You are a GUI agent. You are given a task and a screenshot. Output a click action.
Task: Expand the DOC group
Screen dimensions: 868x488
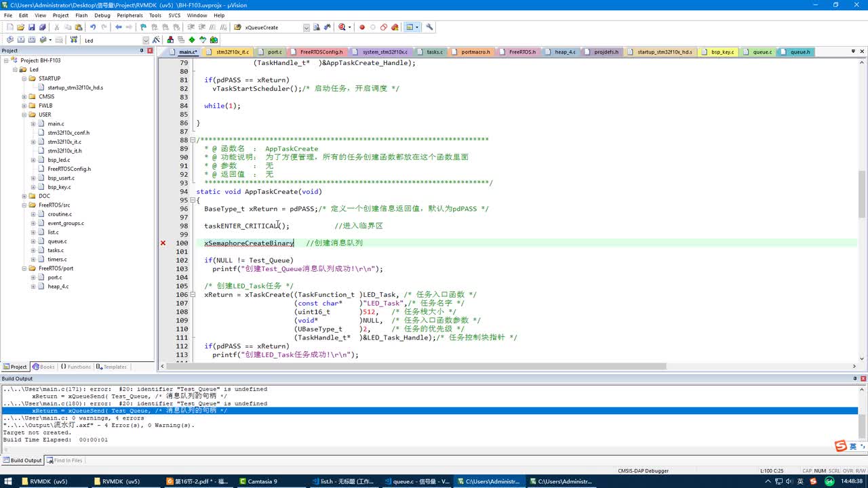click(x=24, y=196)
